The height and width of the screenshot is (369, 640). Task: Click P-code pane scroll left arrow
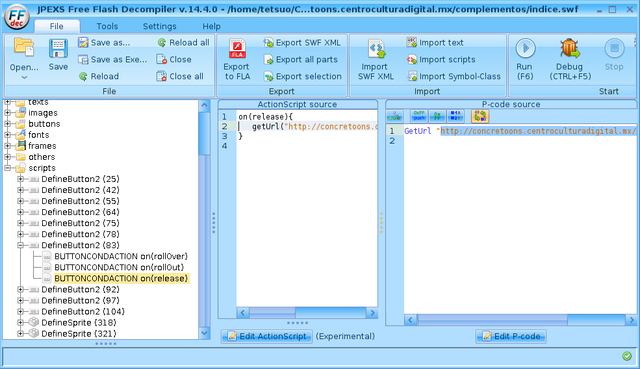[x=410, y=320]
